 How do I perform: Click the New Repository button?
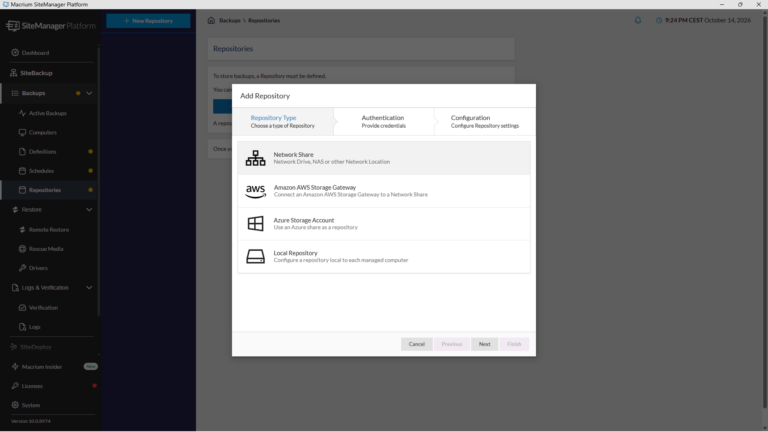(148, 21)
